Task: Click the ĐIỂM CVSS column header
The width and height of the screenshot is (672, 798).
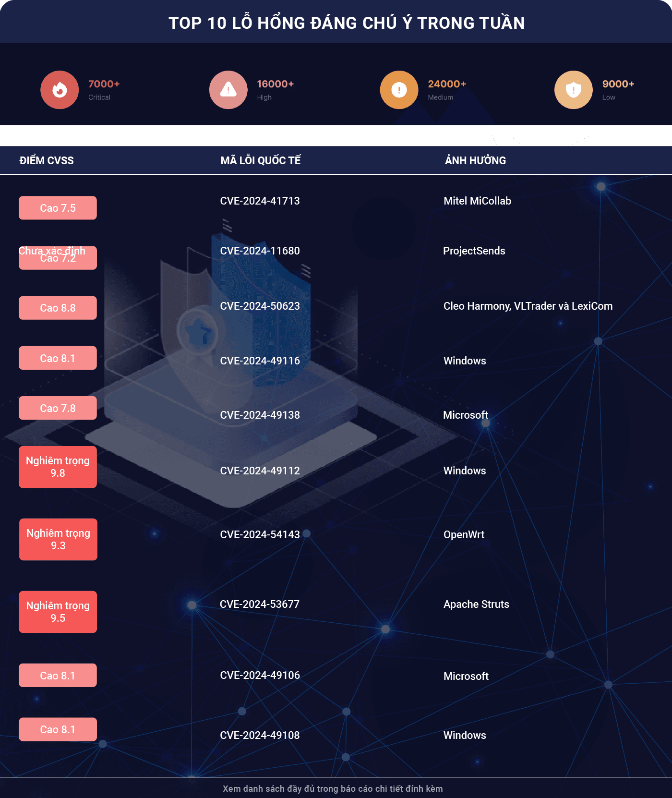Action: click(x=47, y=160)
